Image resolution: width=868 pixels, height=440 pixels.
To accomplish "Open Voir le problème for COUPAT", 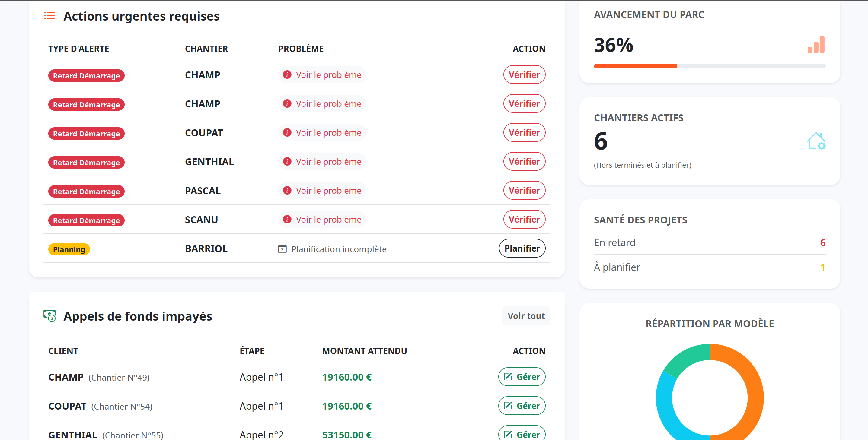I will pos(322,133).
